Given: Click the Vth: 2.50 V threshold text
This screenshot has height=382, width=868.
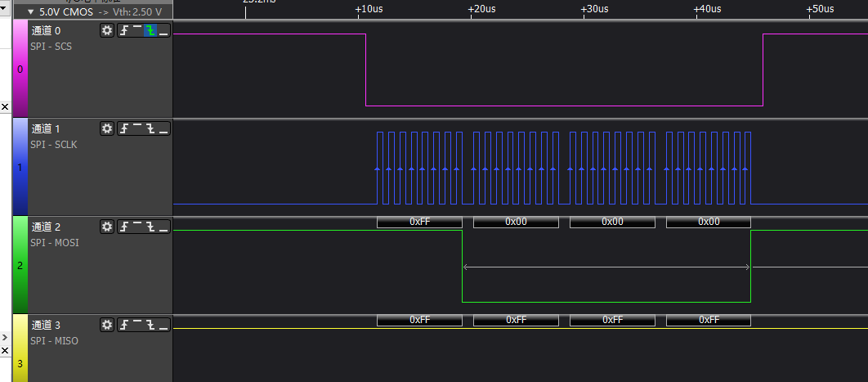Looking at the screenshot, I should [137, 10].
